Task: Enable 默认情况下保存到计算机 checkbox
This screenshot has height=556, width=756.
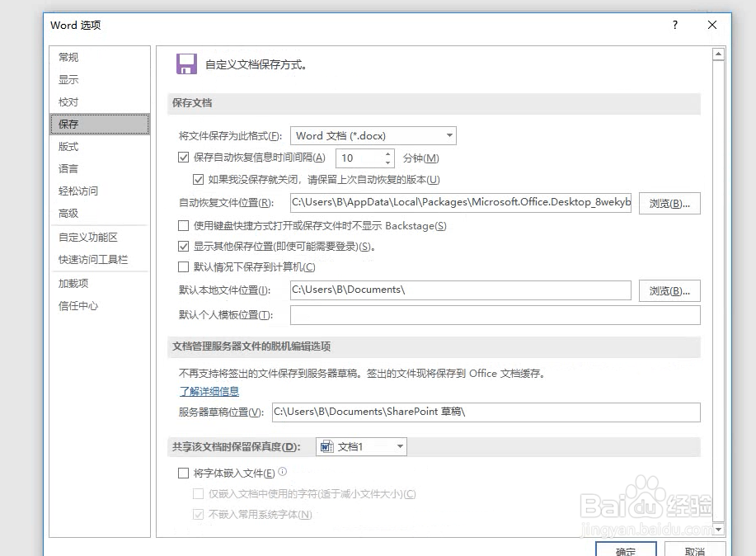Action: click(x=183, y=267)
